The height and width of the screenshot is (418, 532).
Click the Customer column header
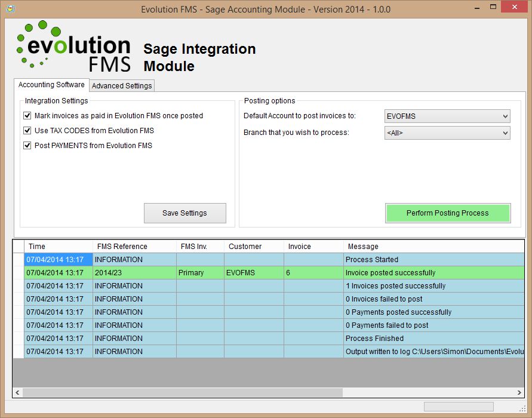click(x=254, y=246)
